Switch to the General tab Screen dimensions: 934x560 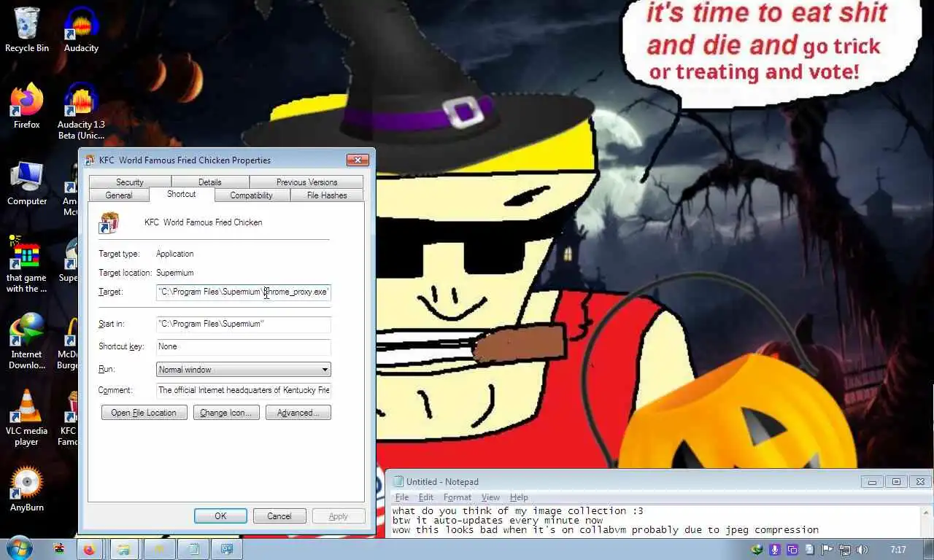click(119, 195)
